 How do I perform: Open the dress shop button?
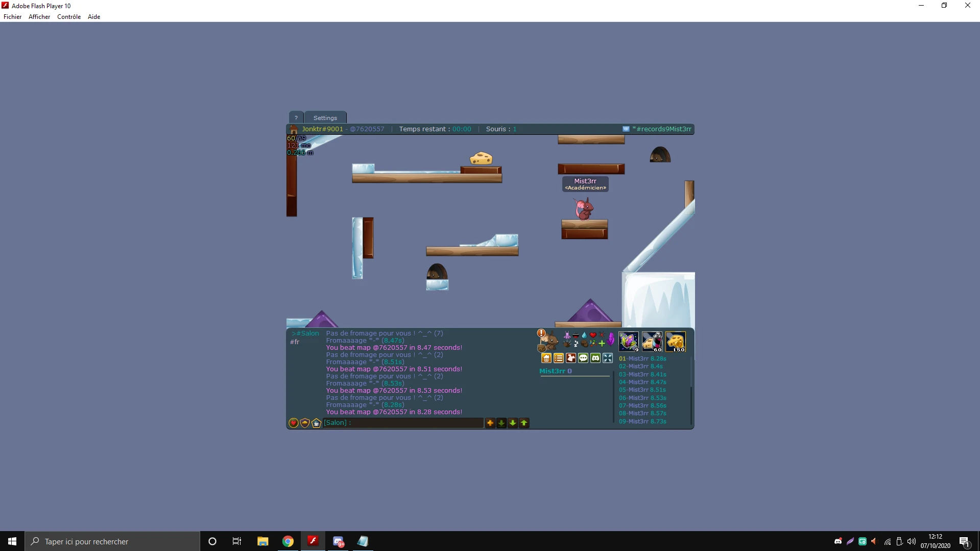(571, 358)
